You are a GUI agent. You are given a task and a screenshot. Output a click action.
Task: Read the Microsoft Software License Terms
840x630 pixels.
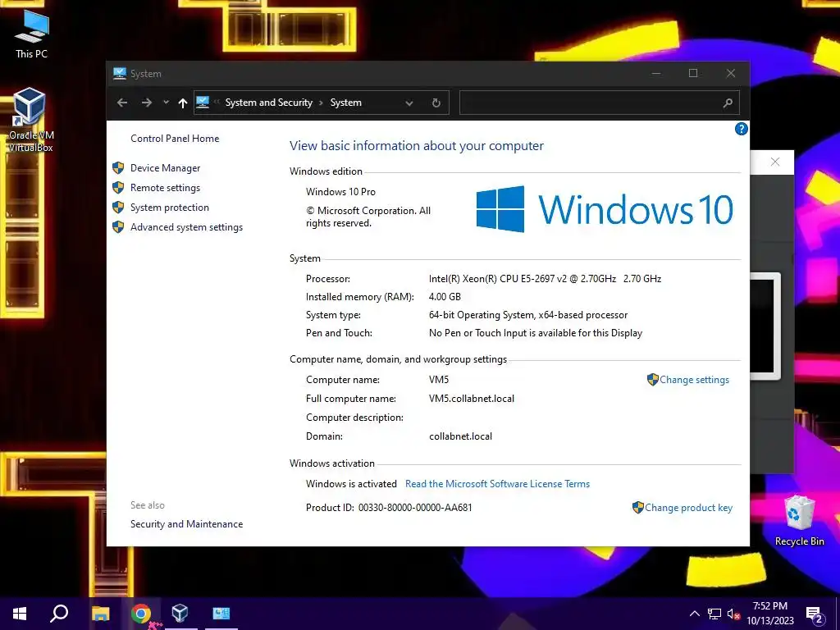[x=497, y=484]
